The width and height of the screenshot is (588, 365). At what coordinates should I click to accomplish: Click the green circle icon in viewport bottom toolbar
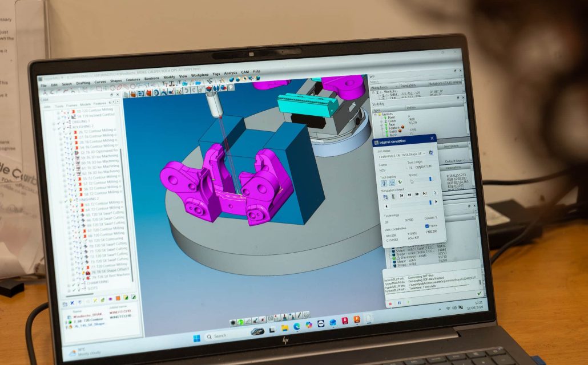pos(240,322)
